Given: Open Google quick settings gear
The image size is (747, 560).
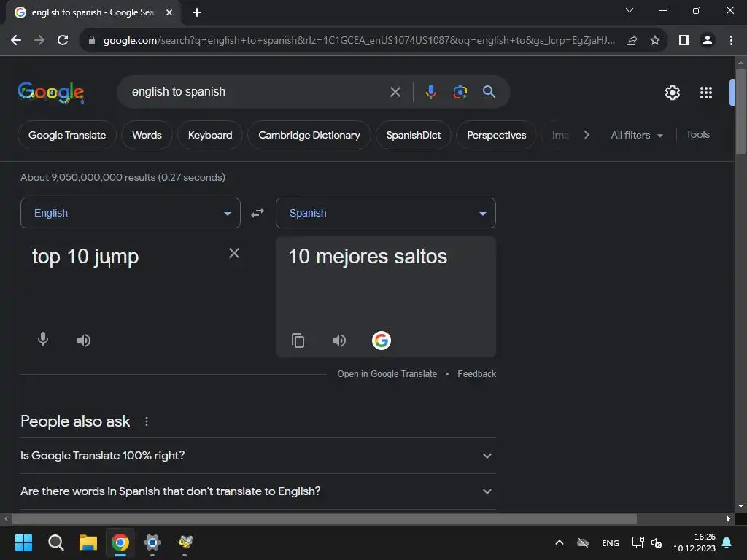Looking at the screenshot, I should (x=672, y=93).
